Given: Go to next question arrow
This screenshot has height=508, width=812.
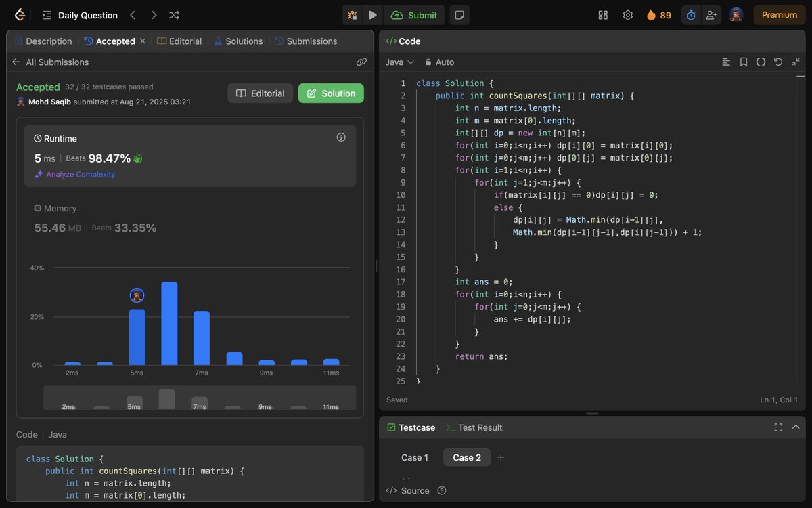Looking at the screenshot, I should tap(154, 15).
